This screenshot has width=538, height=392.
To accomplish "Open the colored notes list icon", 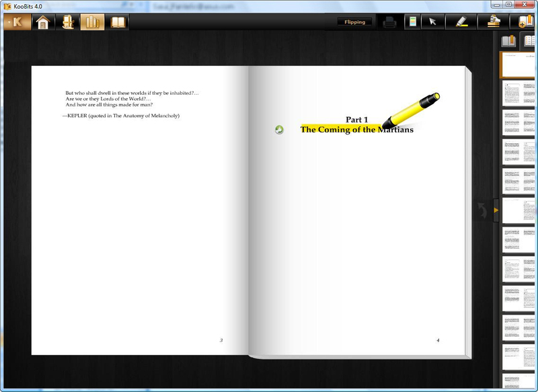I will coord(413,22).
